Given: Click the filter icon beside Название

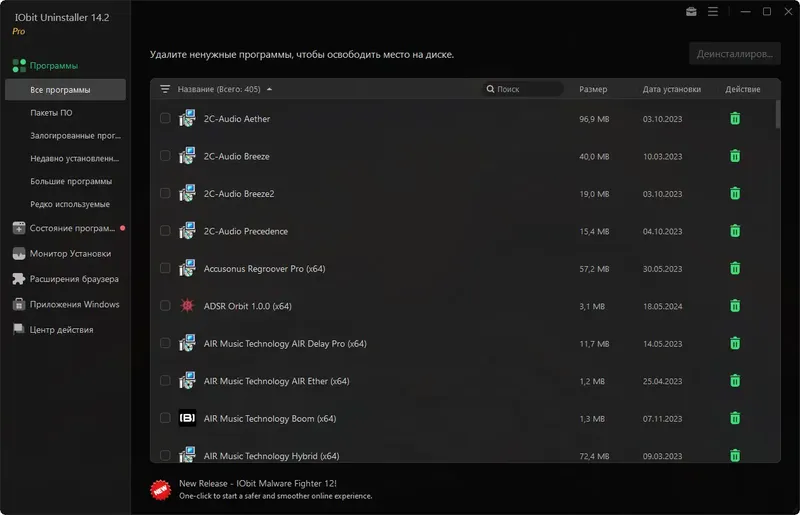Looking at the screenshot, I should click(x=165, y=89).
